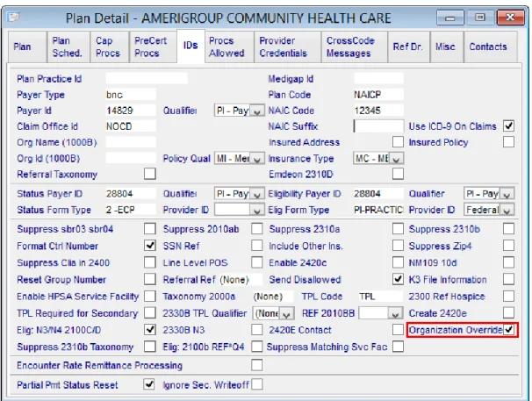The width and height of the screenshot is (532, 401).
Task: Edit the Claim Office Id field
Action: tap(131, 126)
